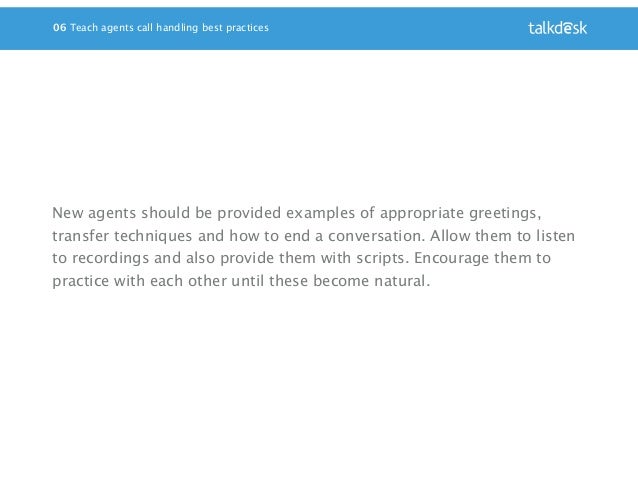Click the word 'scripts' in the paragraph

point(382,258)
